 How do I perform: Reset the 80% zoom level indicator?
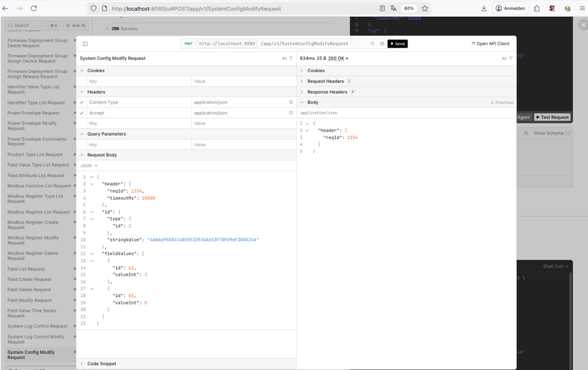click(409, 8)
